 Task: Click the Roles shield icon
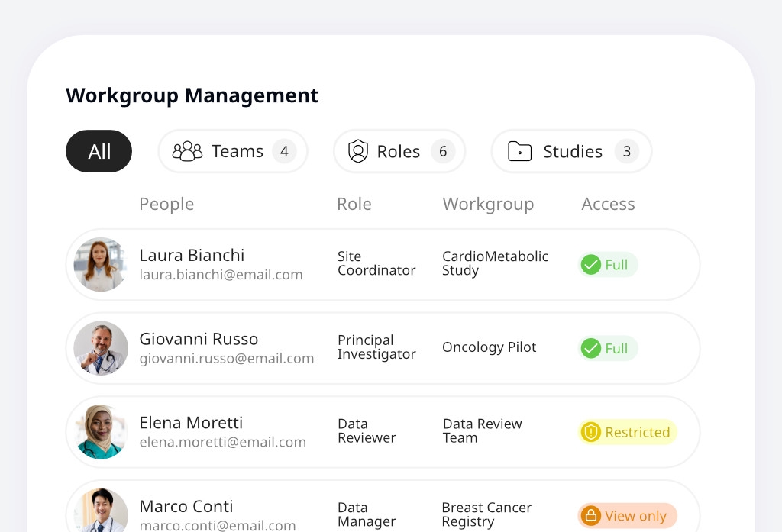(357, 151)
